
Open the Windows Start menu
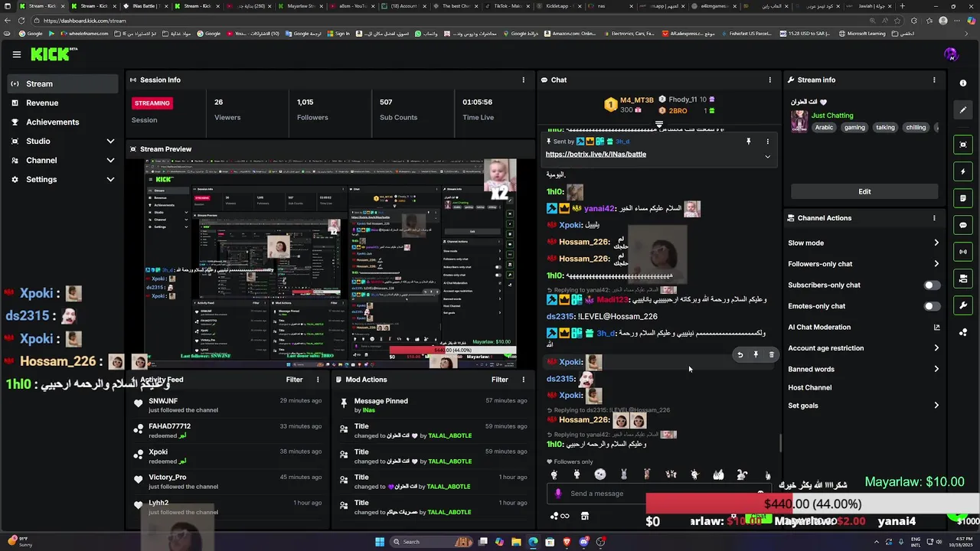coord(380,542)
